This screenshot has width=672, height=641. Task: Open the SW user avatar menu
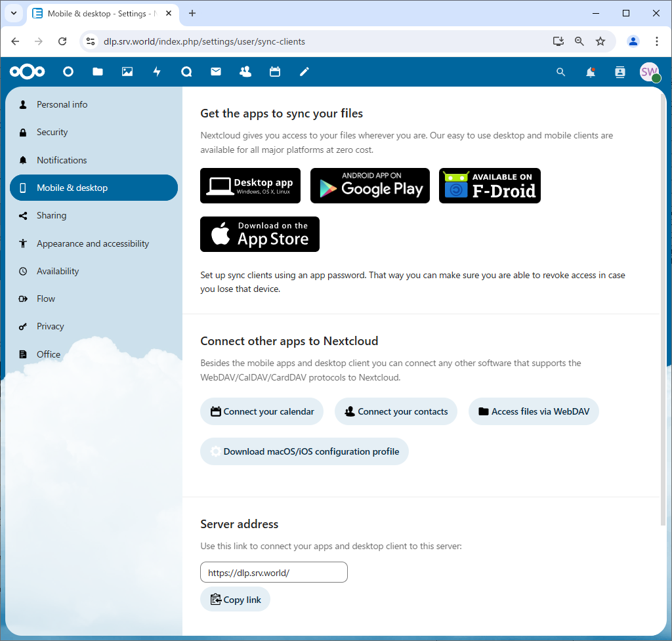(650, 72)
